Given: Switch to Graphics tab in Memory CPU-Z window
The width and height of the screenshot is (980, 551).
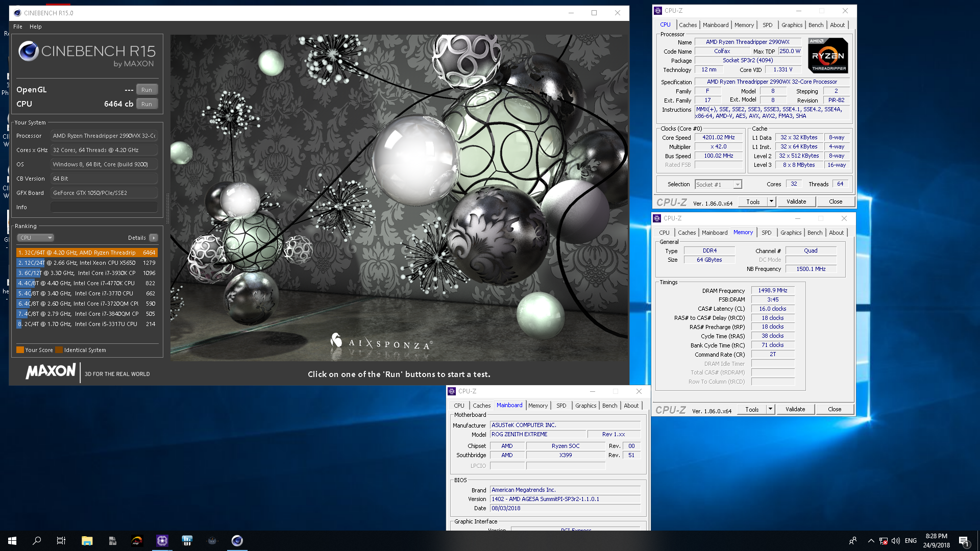Looking at the screenshot, I should click(791, 233).
